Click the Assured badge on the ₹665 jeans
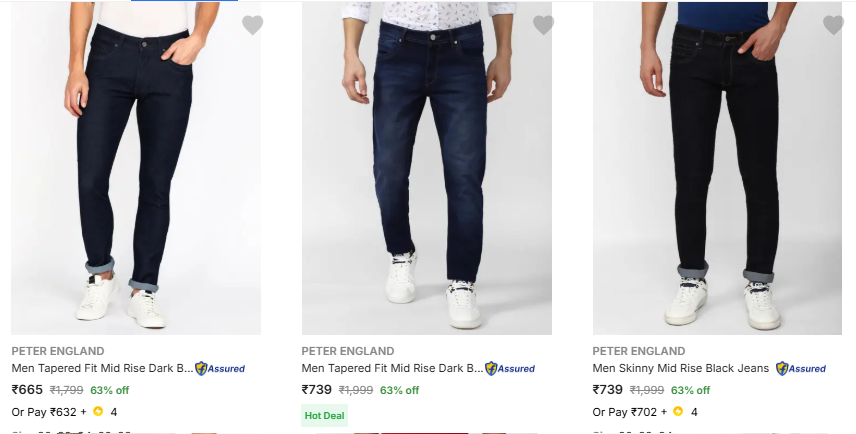Image resolution: width=856 pixels, height=434 pixels. coord(220,369)
